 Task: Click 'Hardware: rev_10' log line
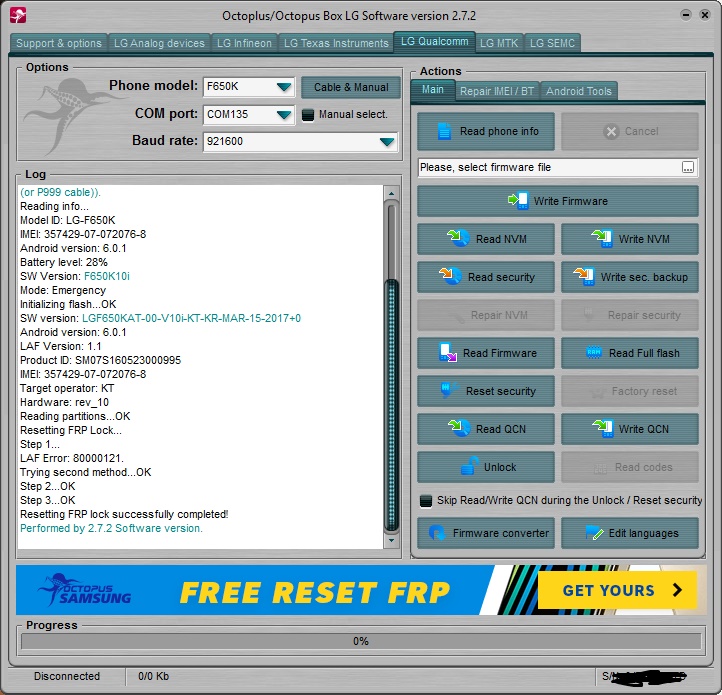(x=64, y=402)
